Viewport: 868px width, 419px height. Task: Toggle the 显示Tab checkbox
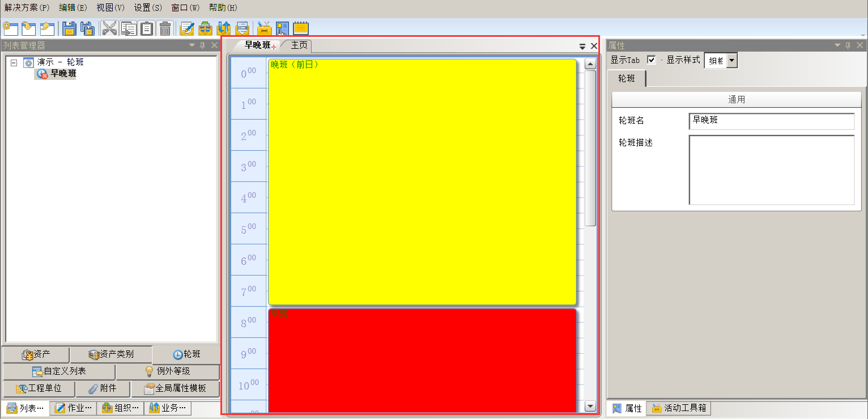(652, 60)
